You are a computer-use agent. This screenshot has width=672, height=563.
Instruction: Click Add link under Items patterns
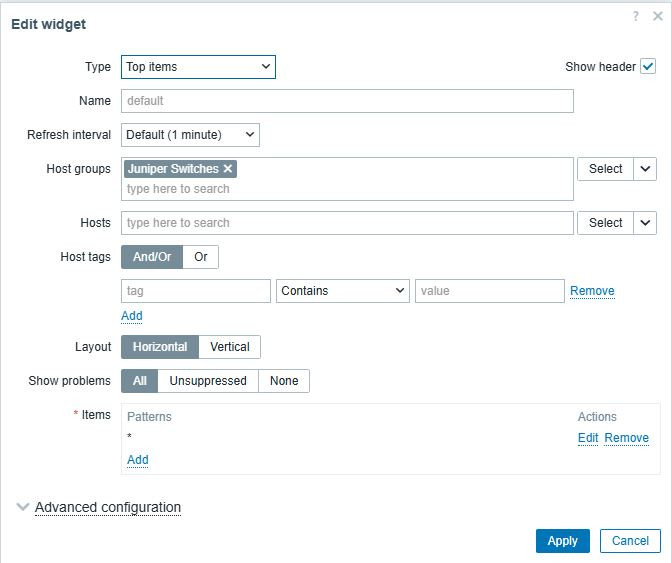coord(138,460)
